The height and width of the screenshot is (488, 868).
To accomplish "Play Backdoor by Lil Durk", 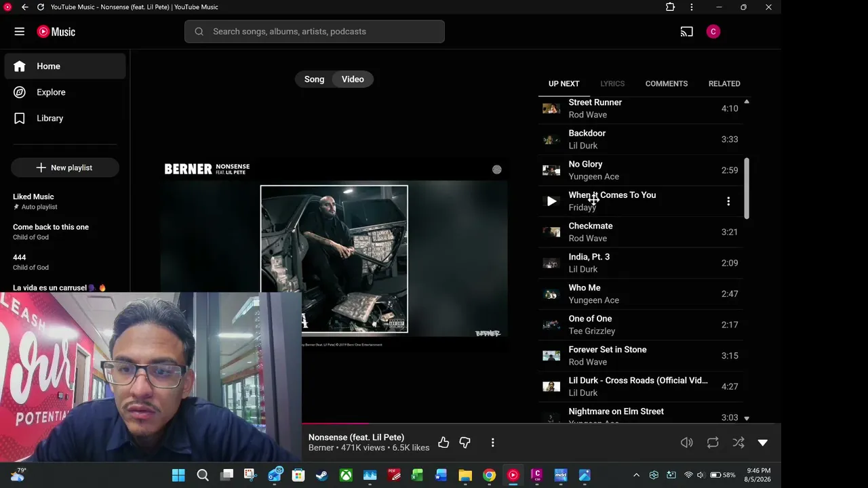I will (641, 140).
